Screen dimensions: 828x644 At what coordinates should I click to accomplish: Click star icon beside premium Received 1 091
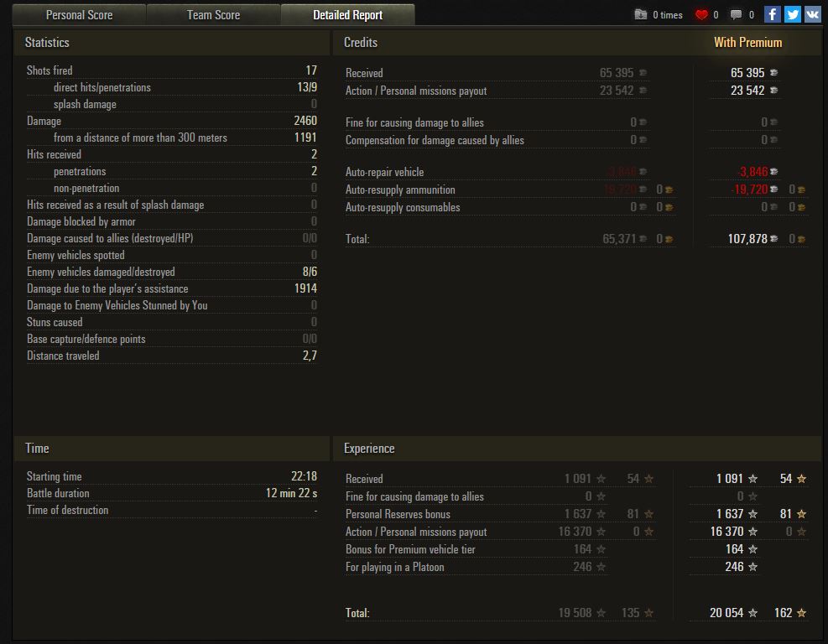[x=753, y=478]
